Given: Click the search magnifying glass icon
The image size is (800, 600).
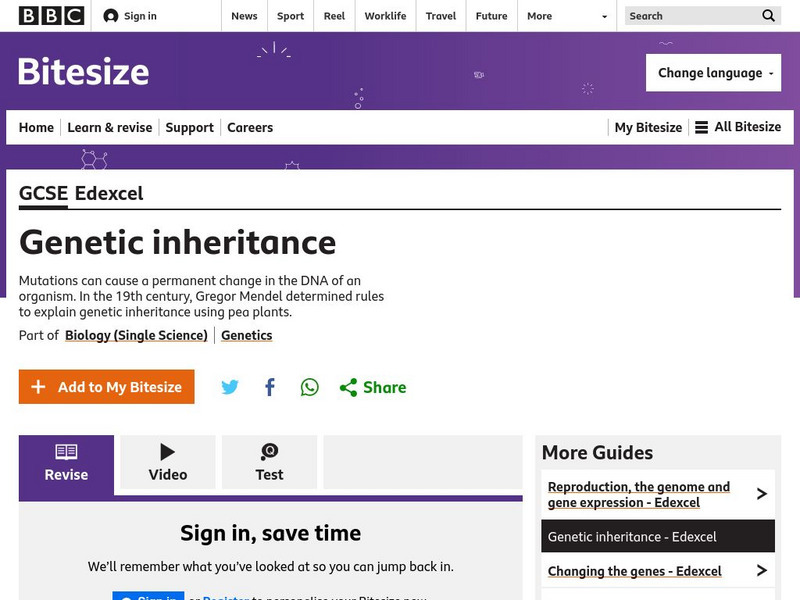Looking at the screenshot, I should point(768,16).
